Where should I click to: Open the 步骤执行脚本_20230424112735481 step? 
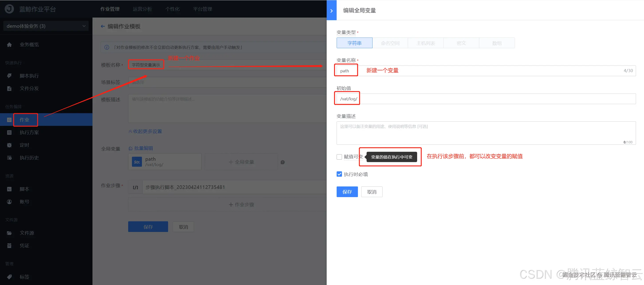pyautogui.click(x=228, y=187)
